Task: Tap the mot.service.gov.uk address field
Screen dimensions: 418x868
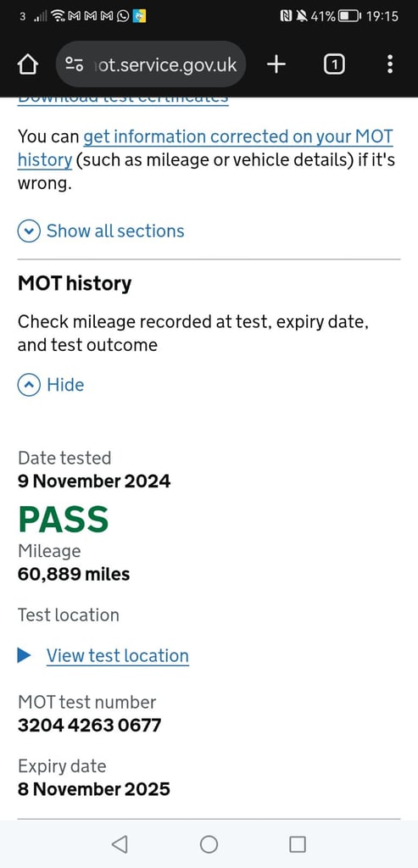Action: tap(151, 64)
